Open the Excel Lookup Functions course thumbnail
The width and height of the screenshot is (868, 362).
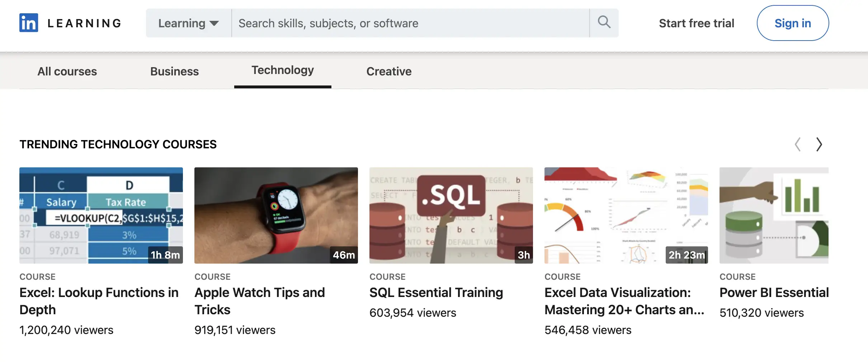coord(101,215)
